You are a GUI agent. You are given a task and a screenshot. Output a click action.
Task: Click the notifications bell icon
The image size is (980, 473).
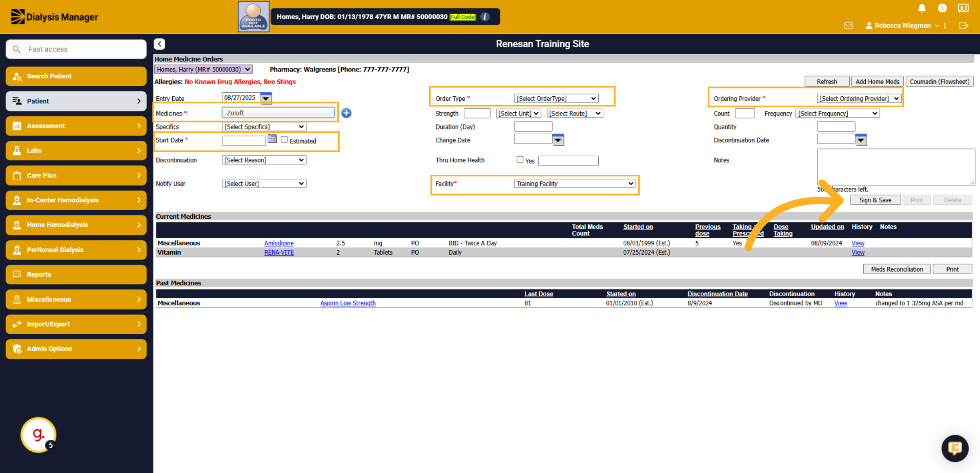coord(922,8)
